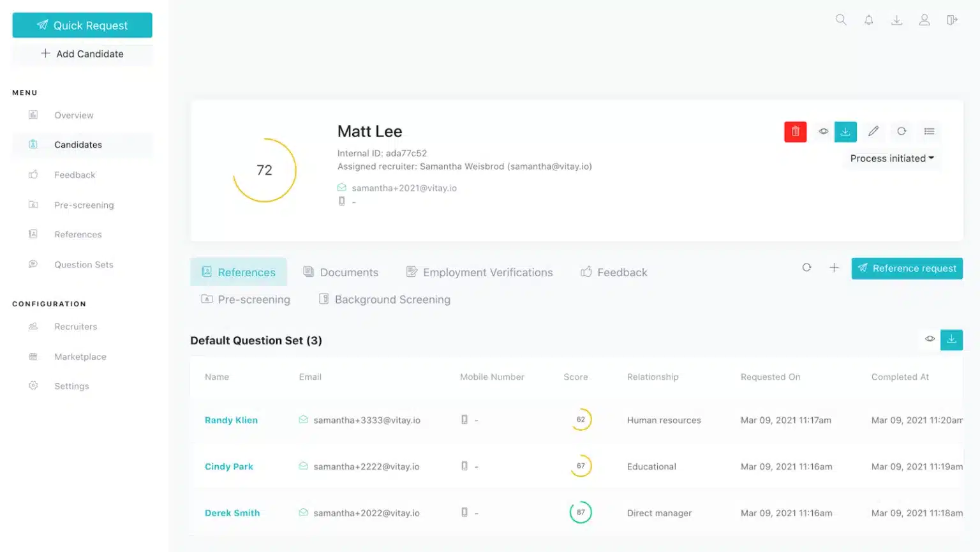Click Educational relationship cell
This screenshot has height=552, width=980.
point(651,466)
